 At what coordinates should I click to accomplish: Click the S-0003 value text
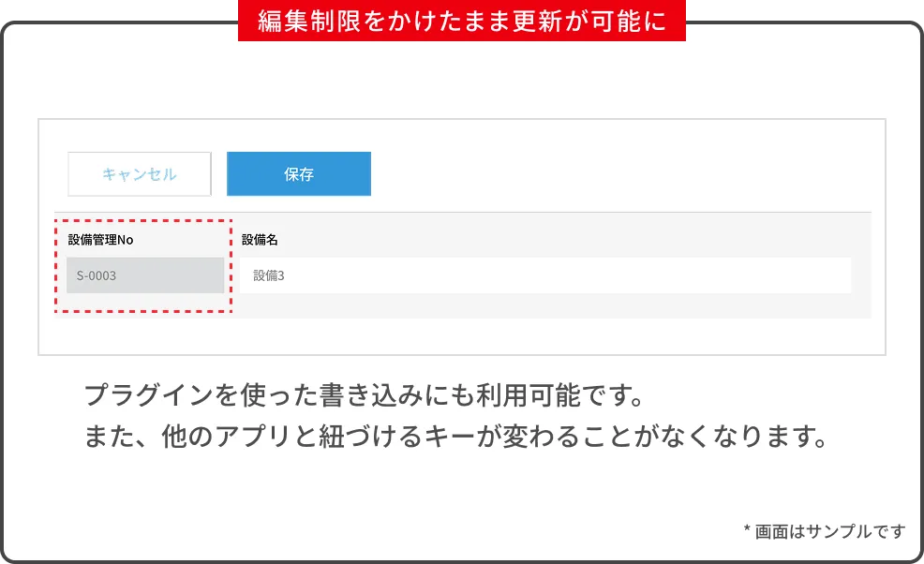pyautogui.click(x=96, y=275)
